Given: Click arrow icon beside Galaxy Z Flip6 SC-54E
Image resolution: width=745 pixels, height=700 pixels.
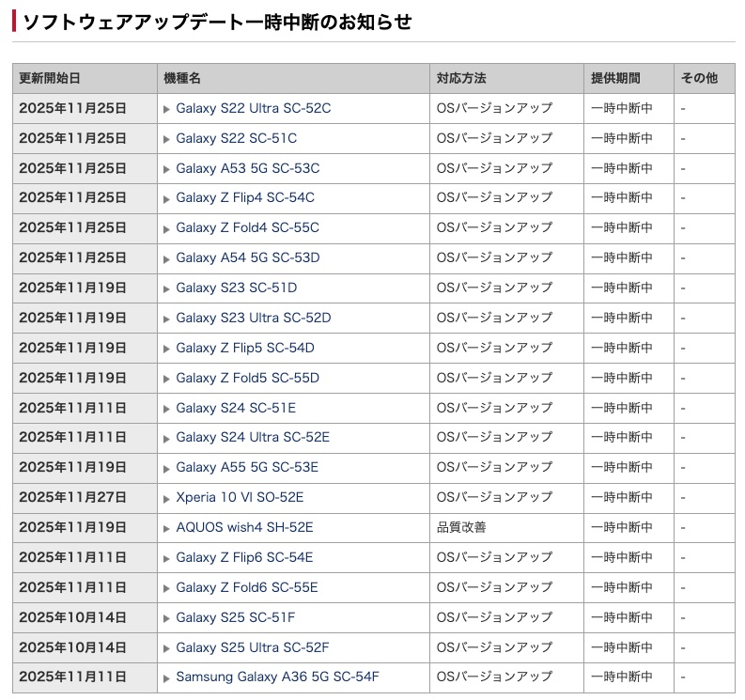Looking at the screenshot, I should (167, 558).
